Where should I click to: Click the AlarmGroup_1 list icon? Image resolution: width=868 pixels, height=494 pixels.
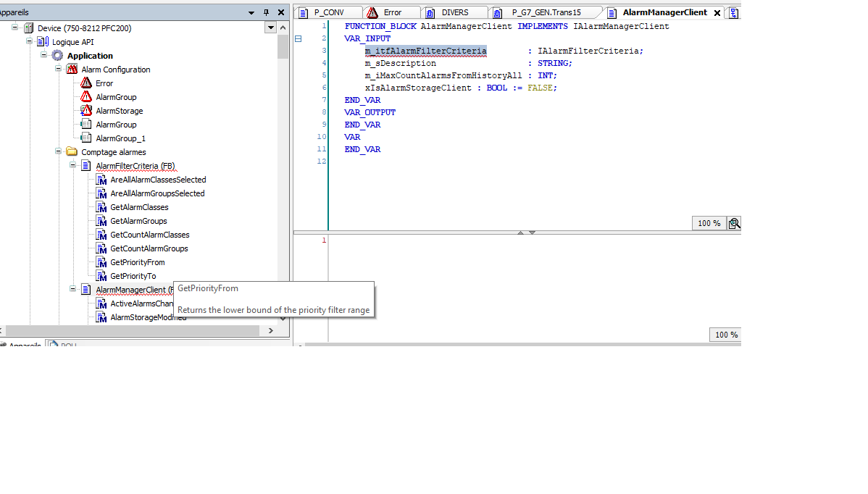coord(86,138)
